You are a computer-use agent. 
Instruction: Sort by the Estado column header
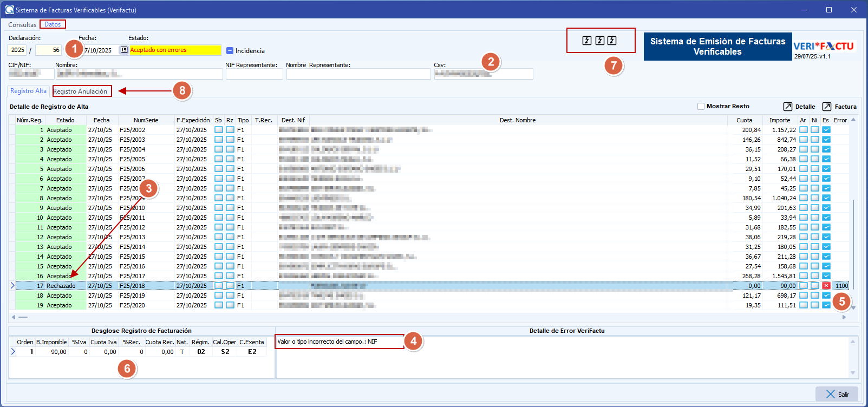(x=66, y=120)
